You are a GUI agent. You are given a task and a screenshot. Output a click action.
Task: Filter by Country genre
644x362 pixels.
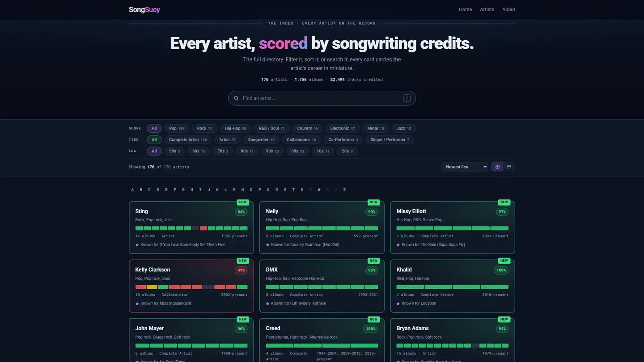308,128
